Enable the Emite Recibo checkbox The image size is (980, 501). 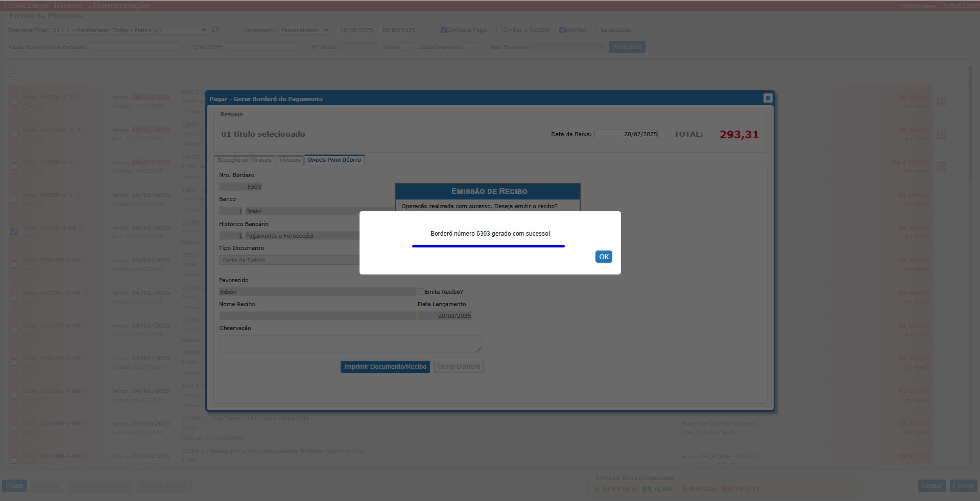coord(421,292)
